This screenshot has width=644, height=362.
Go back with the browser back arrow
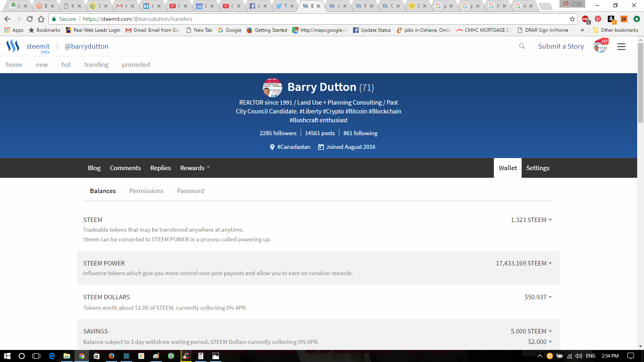tap(7, 19)
